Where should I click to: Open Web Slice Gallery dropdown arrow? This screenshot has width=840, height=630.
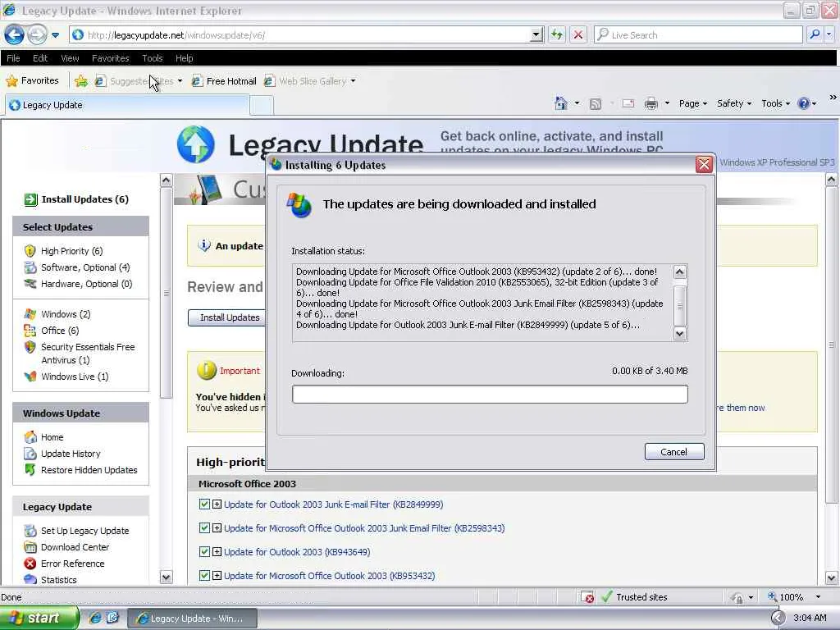[353, 81]
